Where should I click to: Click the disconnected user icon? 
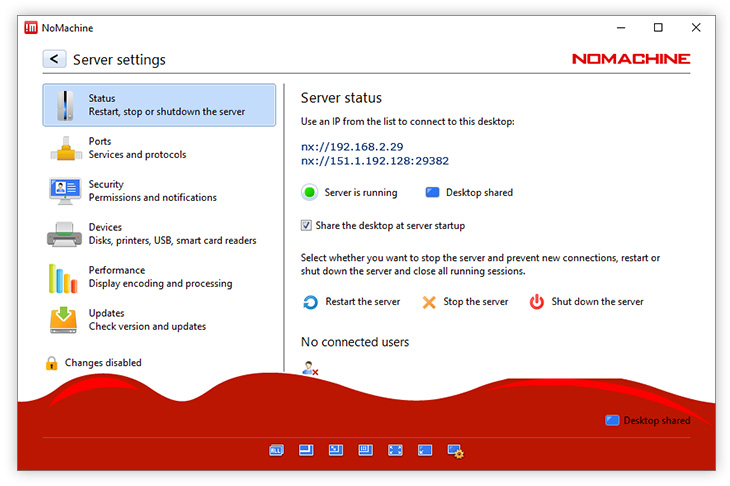(x=310, y=368)
